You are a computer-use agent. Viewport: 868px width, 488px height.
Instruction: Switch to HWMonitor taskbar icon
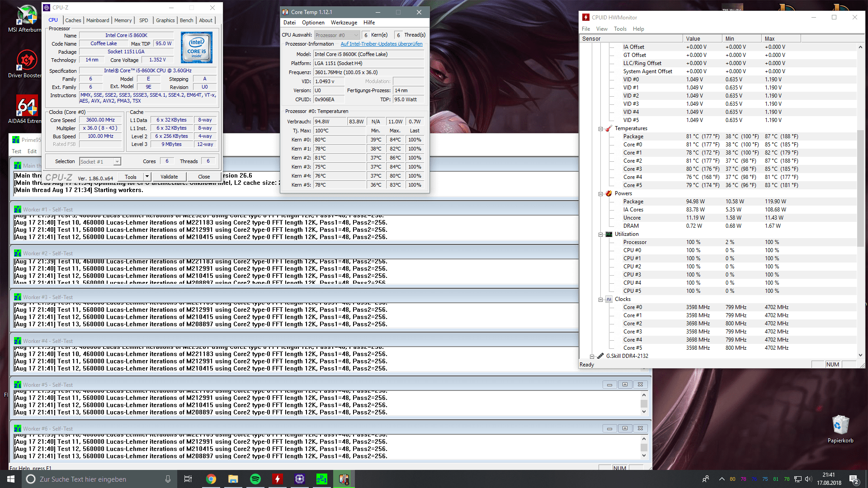point(278,479)
